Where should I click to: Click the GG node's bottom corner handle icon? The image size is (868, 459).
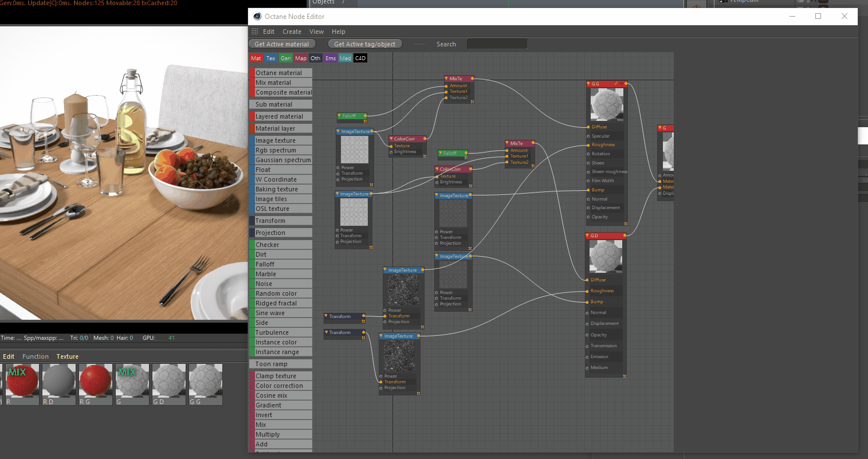tap(626, 223)
